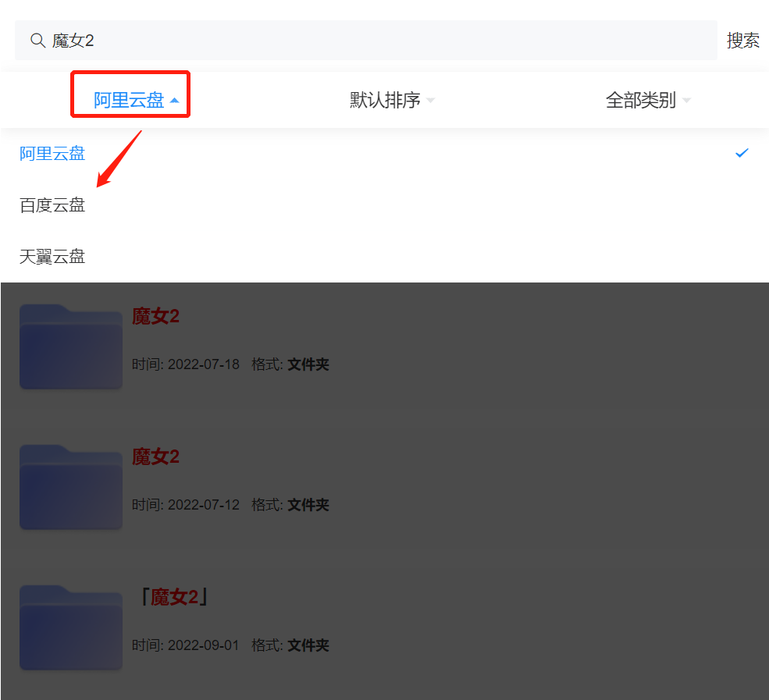Open the first 魔女2 folder icon
Screen dimensions: 769x700
(70, 346)
